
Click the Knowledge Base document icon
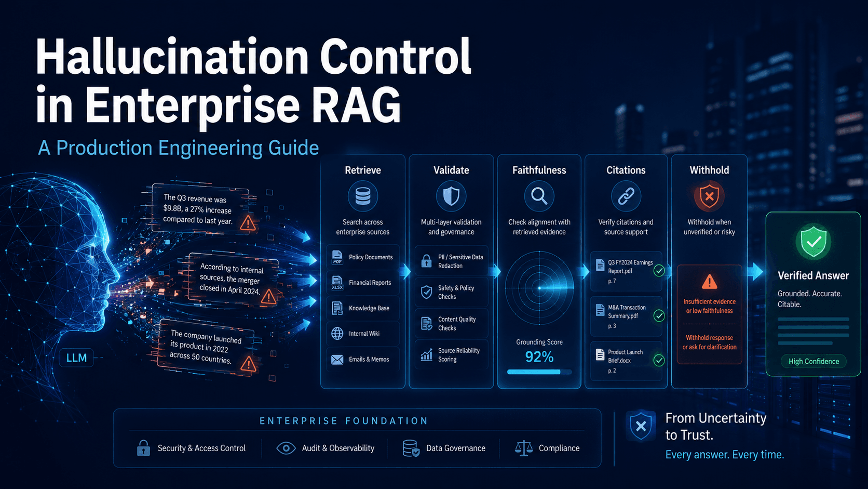[x=337, y=308]
